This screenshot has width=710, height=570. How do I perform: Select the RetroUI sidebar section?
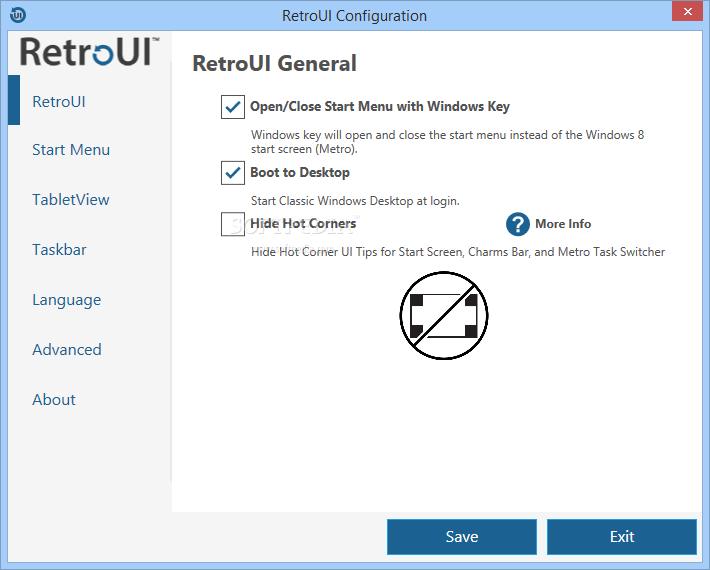click(x=59, y=101)
